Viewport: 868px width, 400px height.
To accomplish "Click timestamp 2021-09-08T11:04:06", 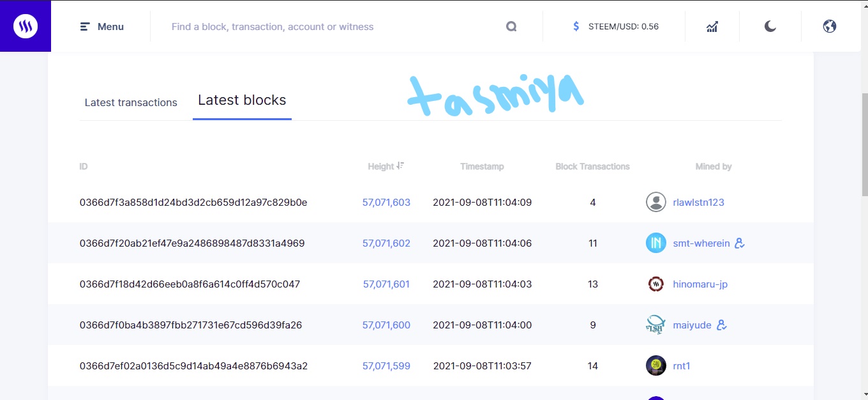I will coord(483,243).
